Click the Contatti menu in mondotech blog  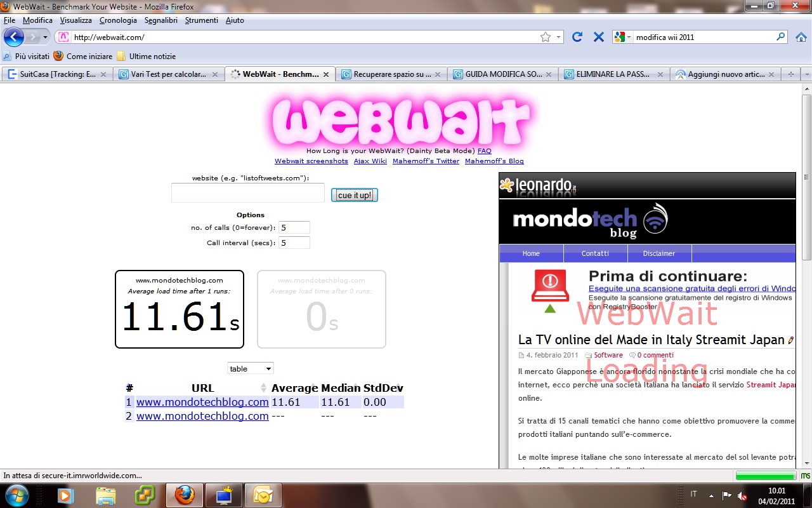point(595,253)
